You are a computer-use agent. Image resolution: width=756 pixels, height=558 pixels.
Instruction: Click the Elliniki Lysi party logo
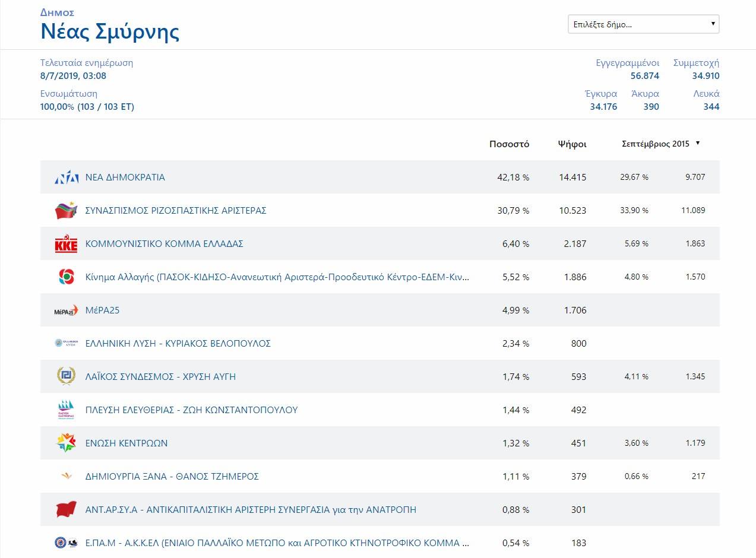(x=66, y=343)
